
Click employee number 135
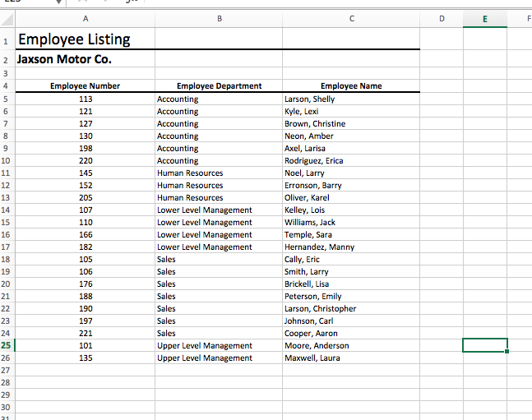coord(86,358)
